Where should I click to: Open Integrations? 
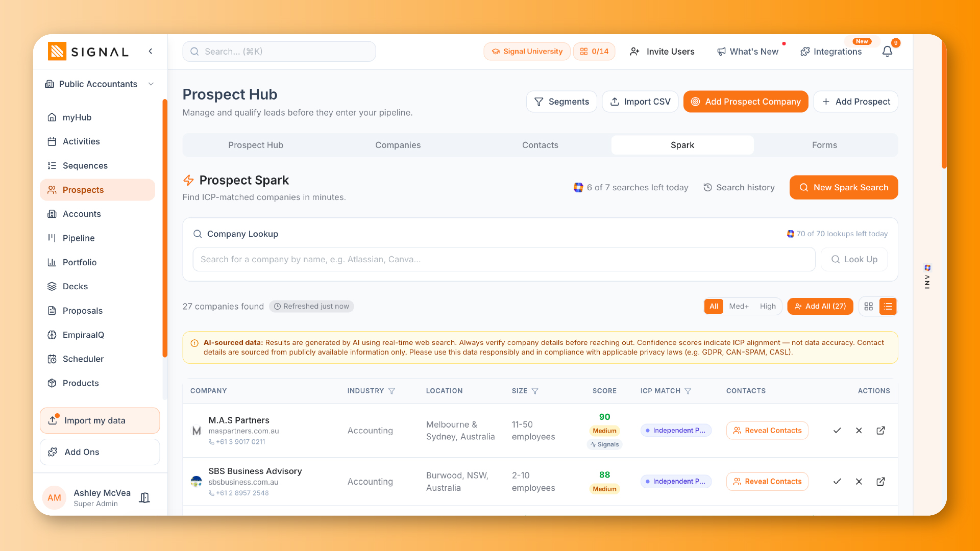831,52
